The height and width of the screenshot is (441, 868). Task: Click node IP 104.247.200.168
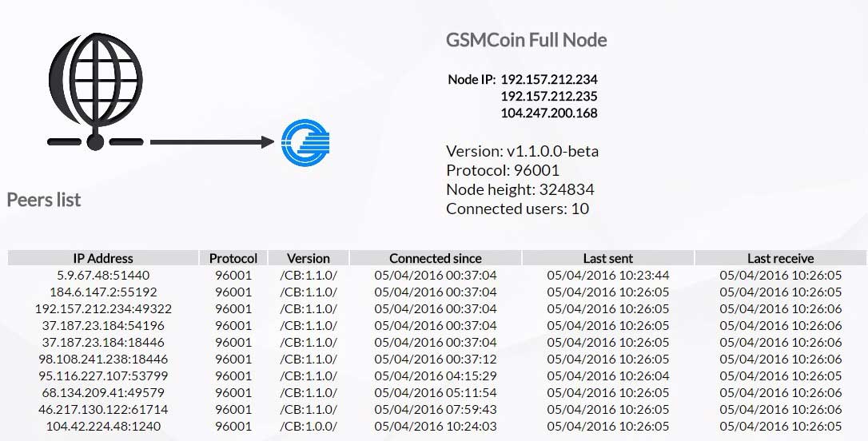(x=549, y=113)
